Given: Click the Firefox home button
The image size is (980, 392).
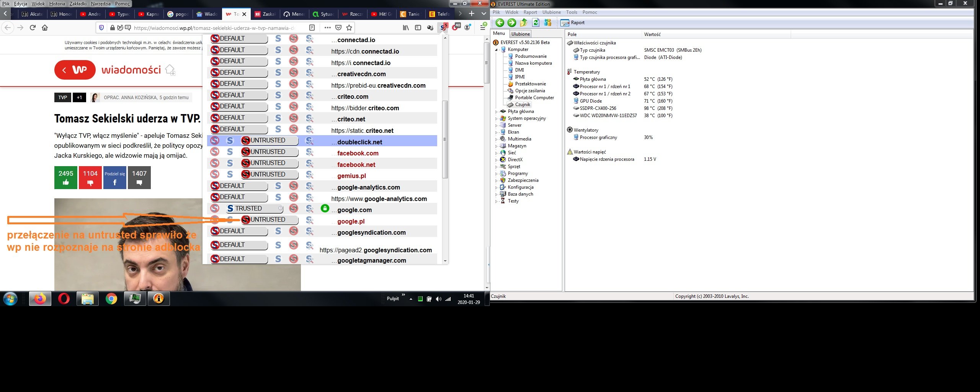Looking at the screenshot, I should tap(45, 28).
